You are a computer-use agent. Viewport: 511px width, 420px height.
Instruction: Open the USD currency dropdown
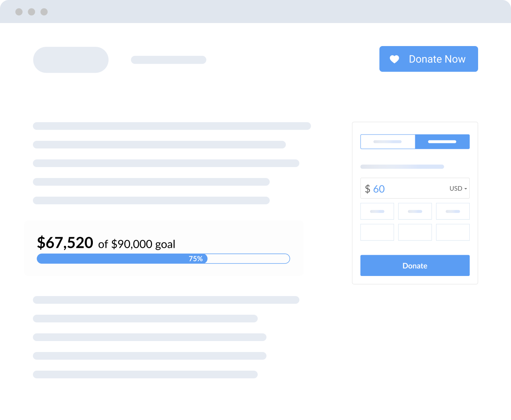click(x=458, y=189)
